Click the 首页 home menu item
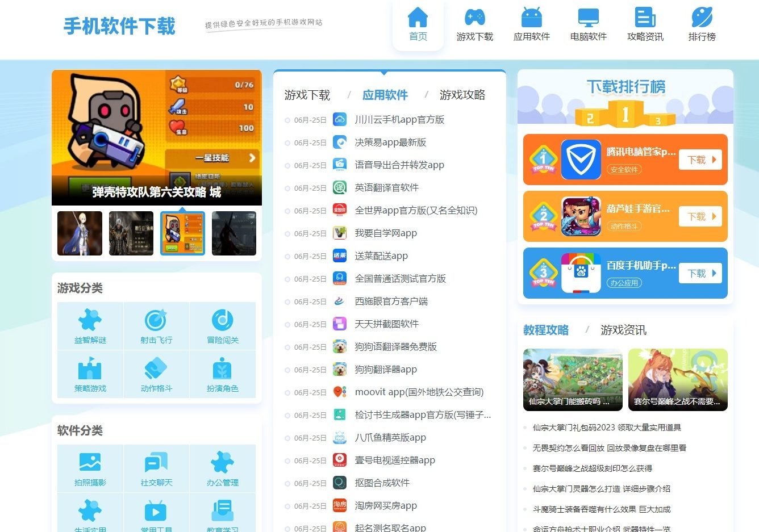 pyautogui.click(x=418, y=24)
